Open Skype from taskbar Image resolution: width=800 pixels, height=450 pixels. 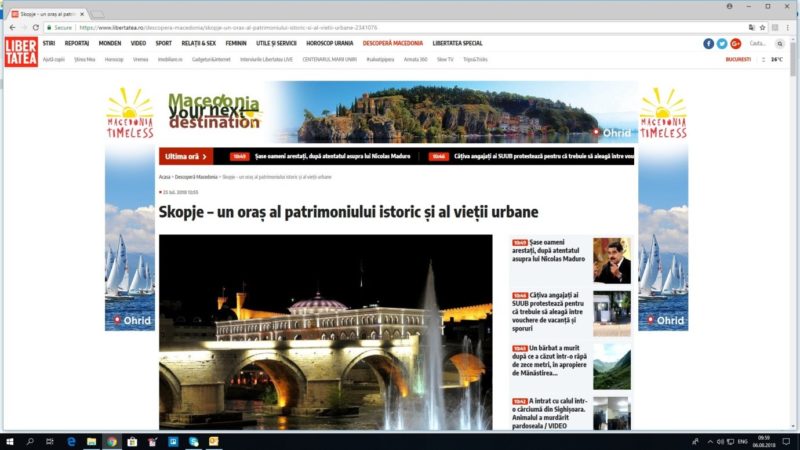tap(193, 441)
